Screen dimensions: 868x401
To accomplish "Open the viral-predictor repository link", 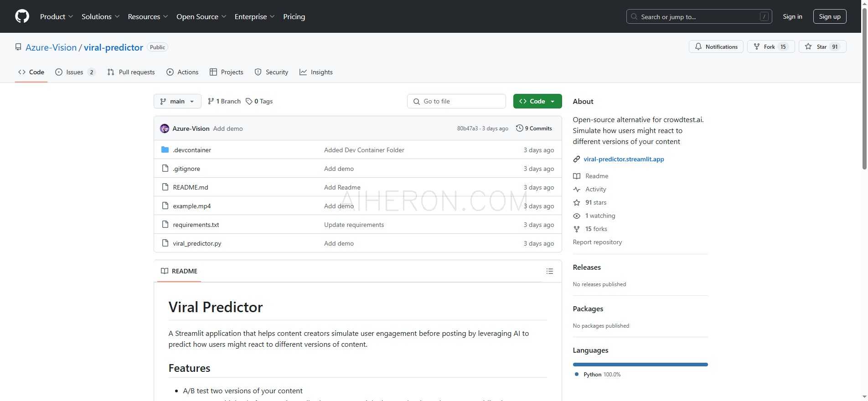I will tap(114, 47).
